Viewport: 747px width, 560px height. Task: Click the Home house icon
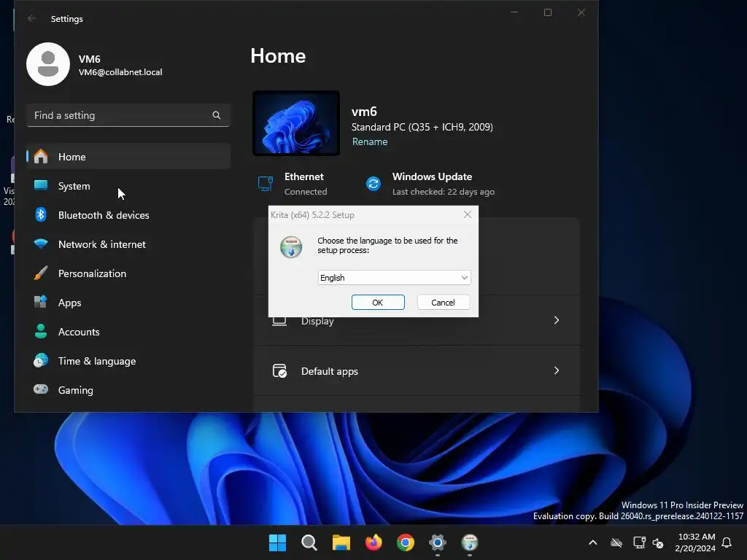point(41,156)
